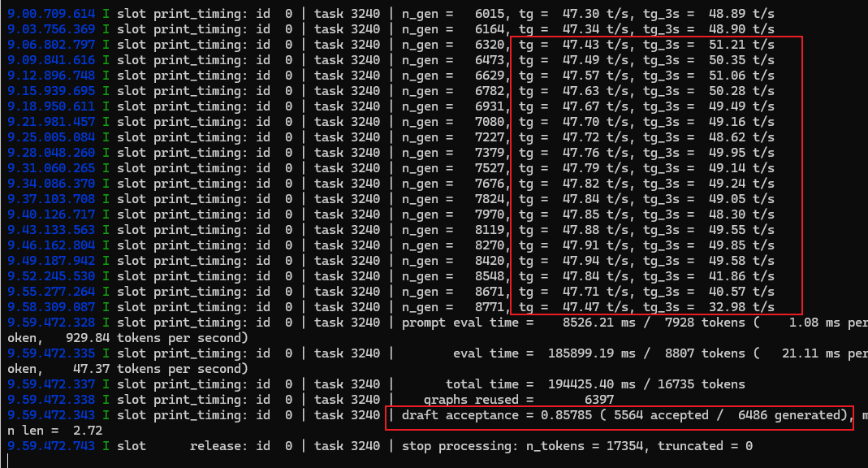Screen dimensions: 868x468
Task: Click n_gen value 7824
Action: point(490,199)
